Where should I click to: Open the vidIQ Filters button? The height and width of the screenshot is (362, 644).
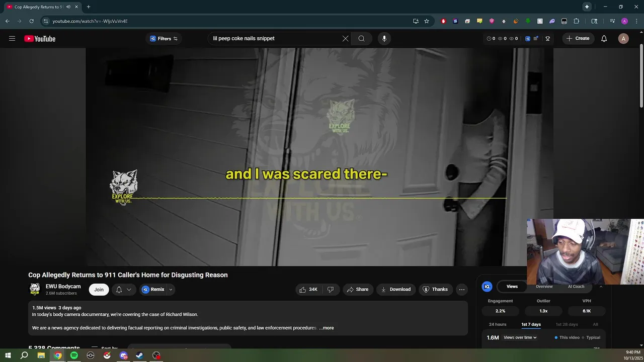pyautogui.click(x=164, y=39)
